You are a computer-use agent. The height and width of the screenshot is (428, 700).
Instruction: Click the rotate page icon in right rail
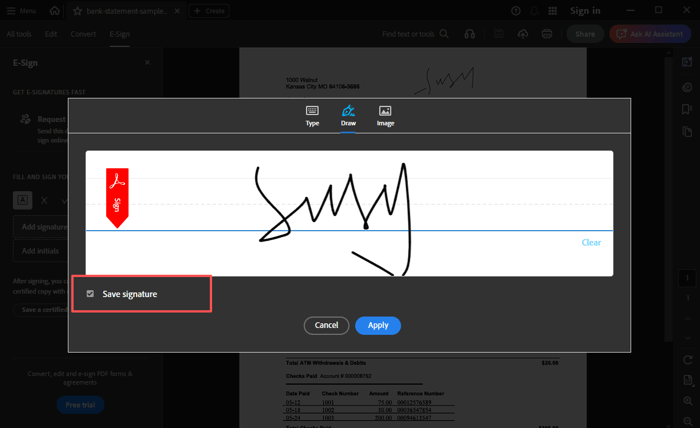click(688, 360)
